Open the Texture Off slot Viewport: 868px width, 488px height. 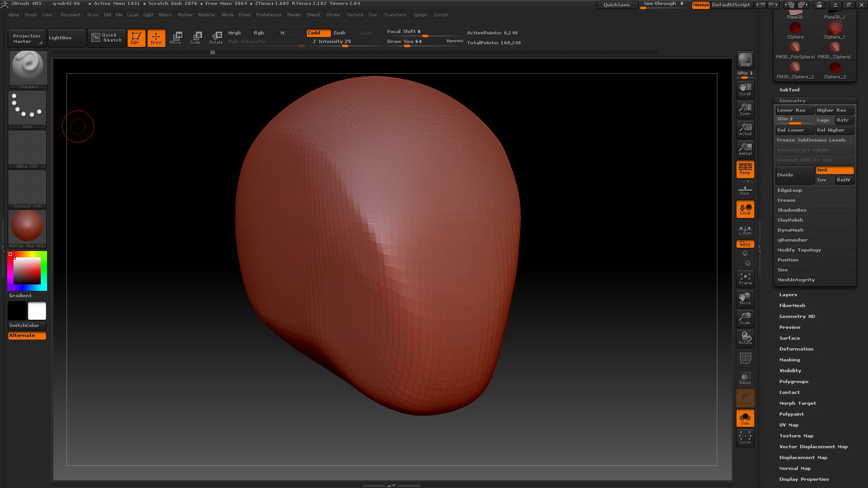click(27, 189)
